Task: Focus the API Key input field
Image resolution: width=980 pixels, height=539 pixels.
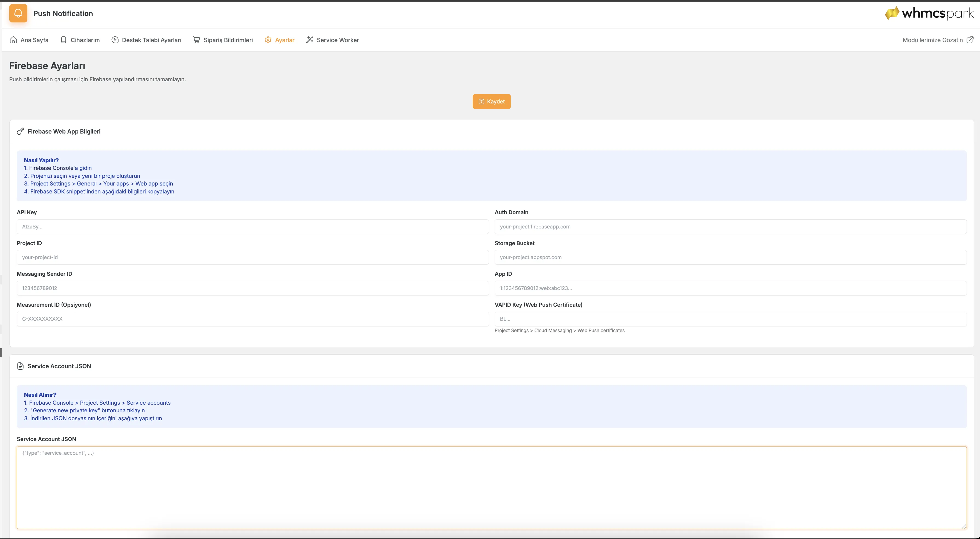Action: click(253, 227)
